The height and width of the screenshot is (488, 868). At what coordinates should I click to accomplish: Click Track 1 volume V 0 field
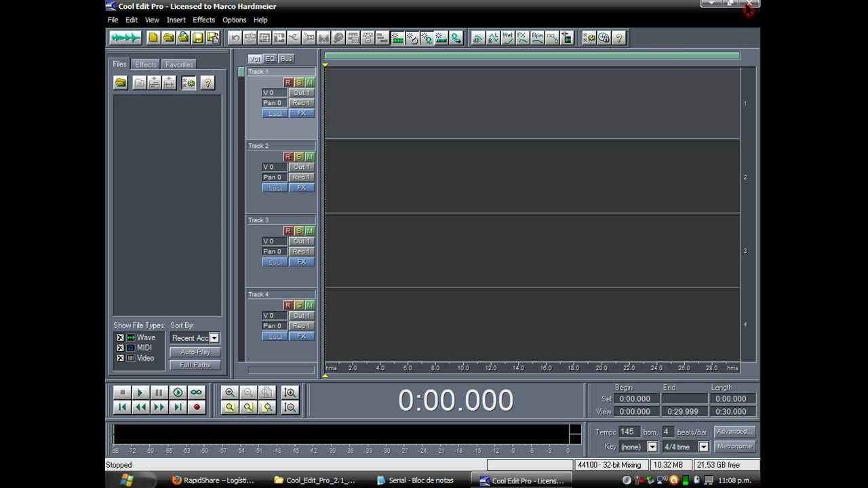tap(274, 93)
